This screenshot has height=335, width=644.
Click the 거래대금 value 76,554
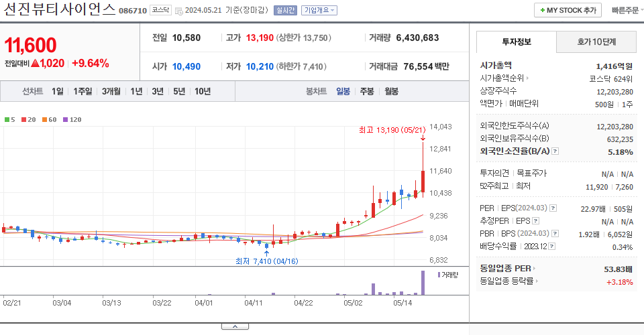pyautogui.click(x=418, y=66)
